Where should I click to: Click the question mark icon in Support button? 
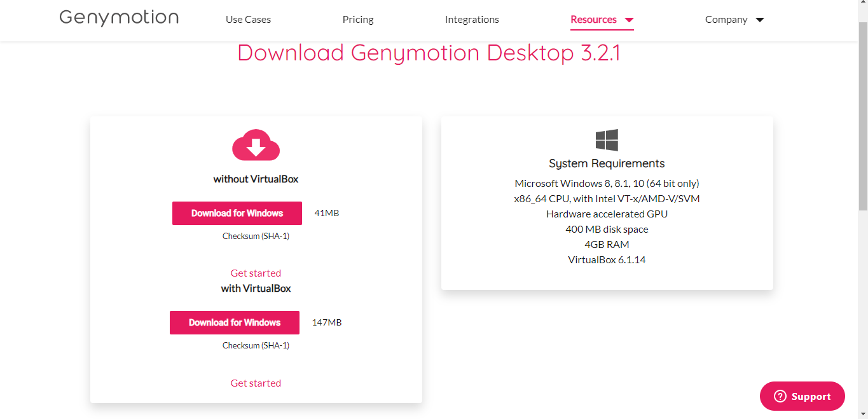point(780,396)
